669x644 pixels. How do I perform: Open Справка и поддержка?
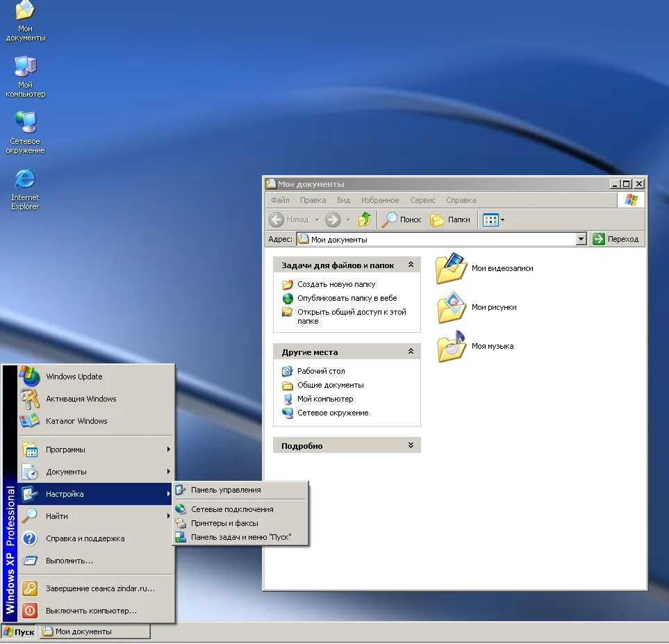[x=96, y=538]
